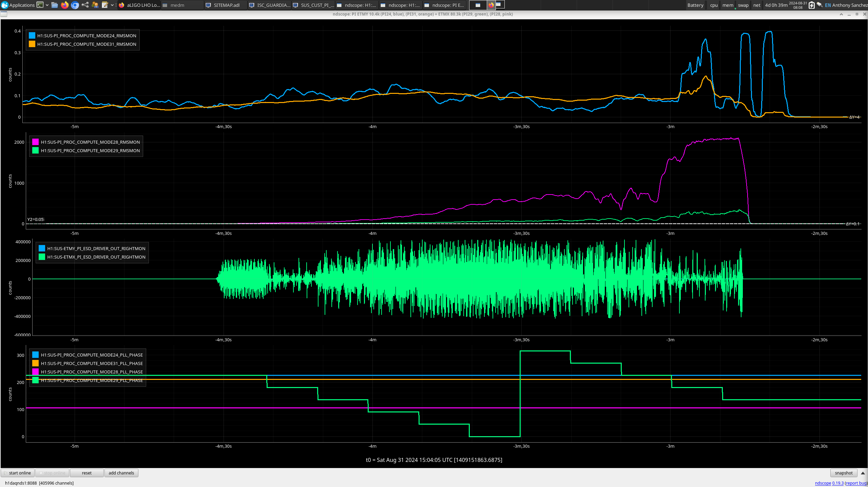Click the ΔY=0.1 cursor label on second plot
This screenshot has height=487, width=868.
point(852,224)
